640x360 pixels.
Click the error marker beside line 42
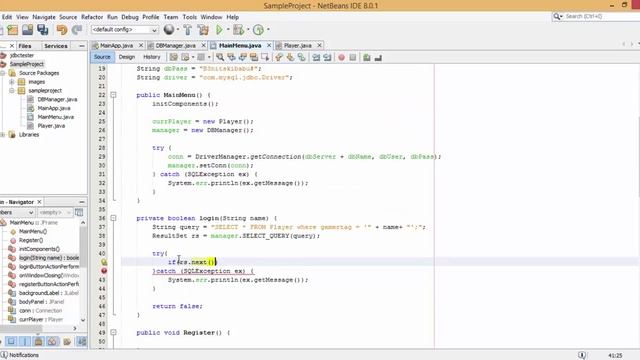click(104, 271)
